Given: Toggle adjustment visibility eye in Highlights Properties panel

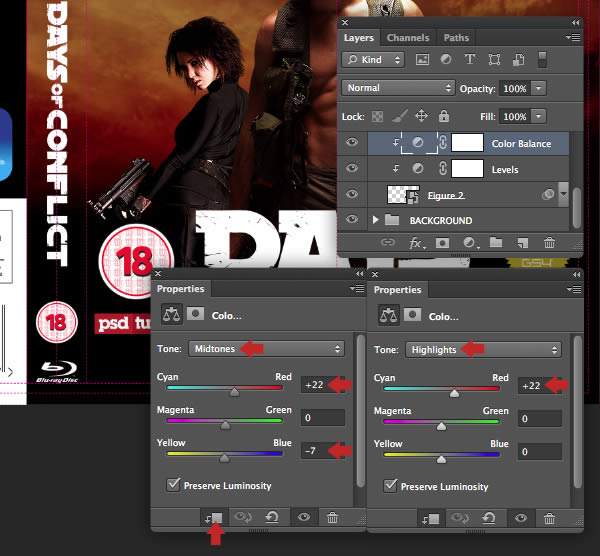Looking at the screenshot, I should (x=521, y=518).
